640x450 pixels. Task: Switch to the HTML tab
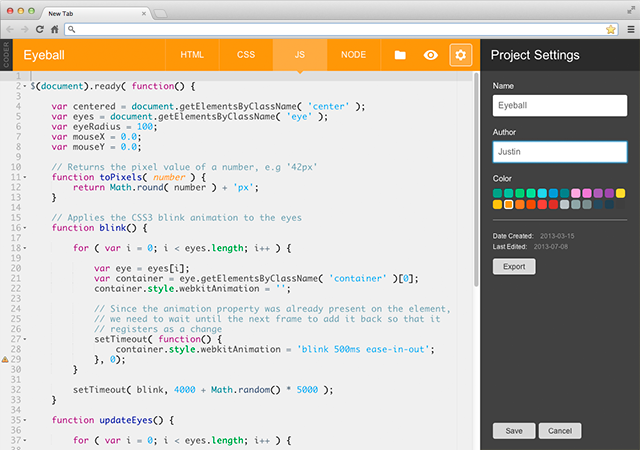(x=192, y=55)
